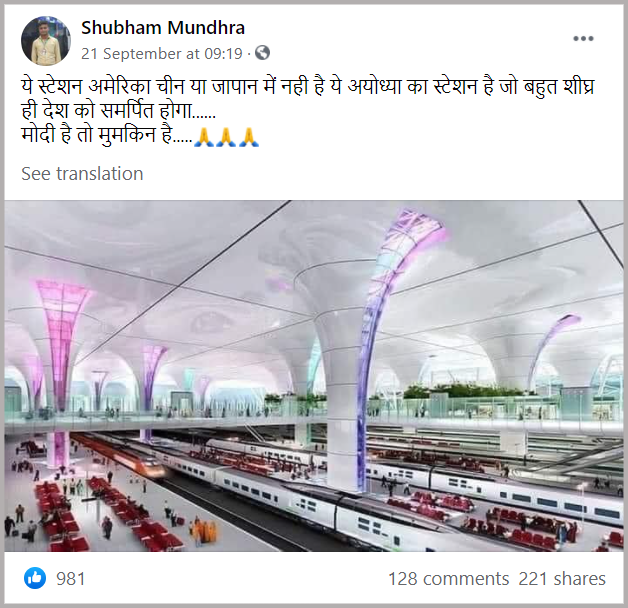This screenshot has width=628, height=608.
Task: Click the globe public privacy icon
Action: (262, 53)
